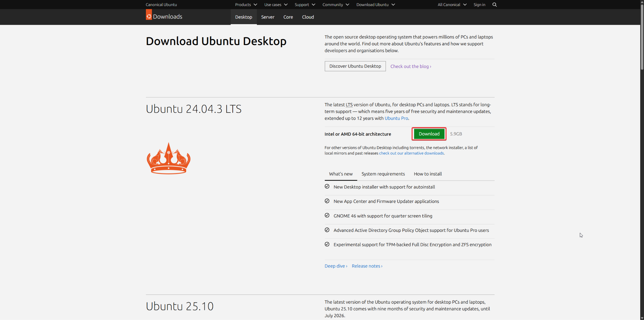Click the Discover Ubuntu Desktop button
Image resolution: width=644 pixels, height=320 pixels.
[355, 66]
